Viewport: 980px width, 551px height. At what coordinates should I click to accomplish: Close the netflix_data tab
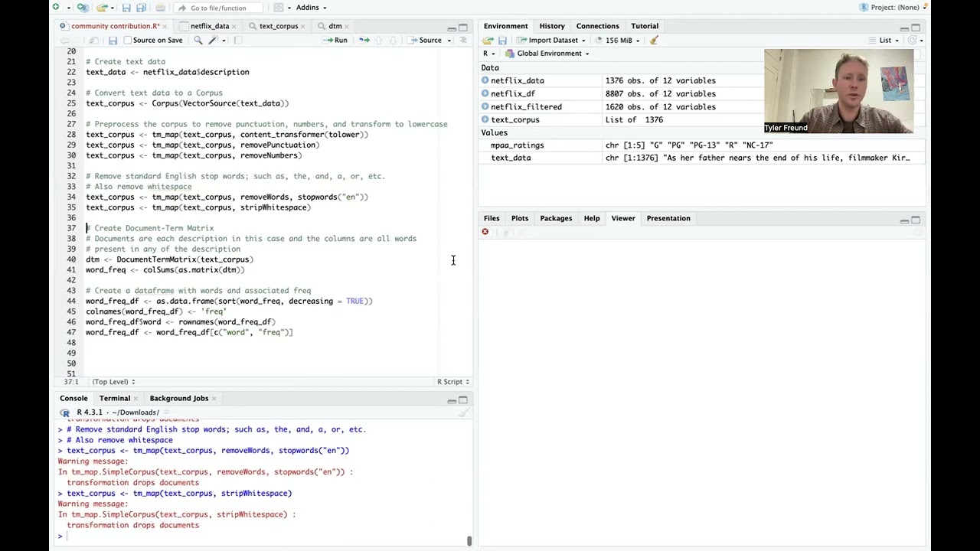tap(235, 27)
